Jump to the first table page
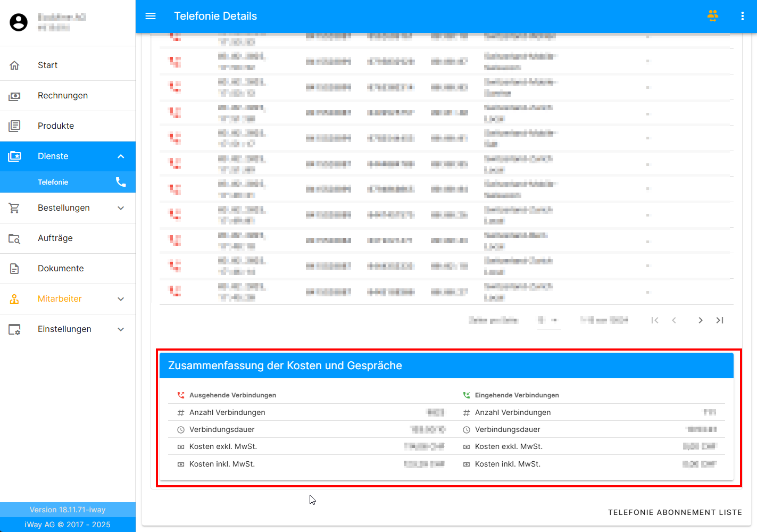Screen dimensions: 757x532 [x=655, y=320]
